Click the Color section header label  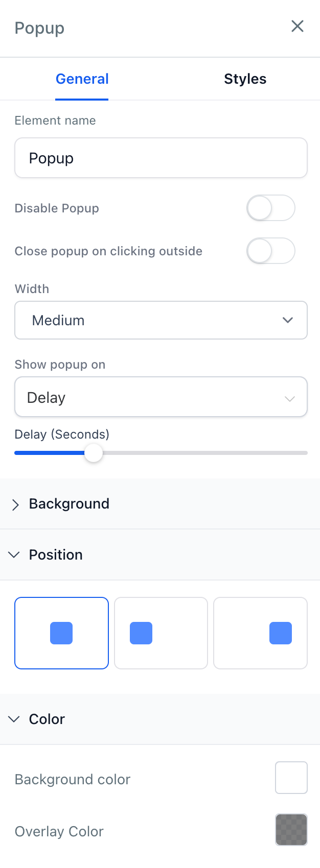click(47, 719)
